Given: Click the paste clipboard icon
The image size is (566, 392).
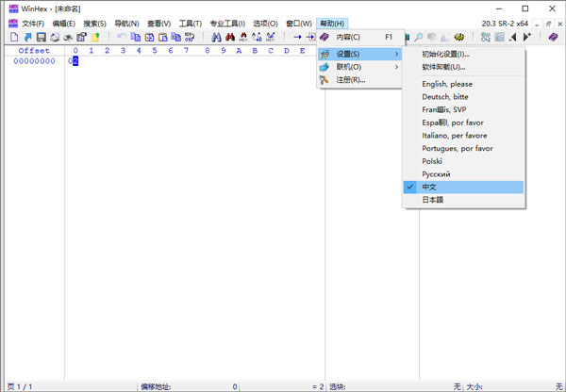Looking at the screenshot, I should click(163, 37).
